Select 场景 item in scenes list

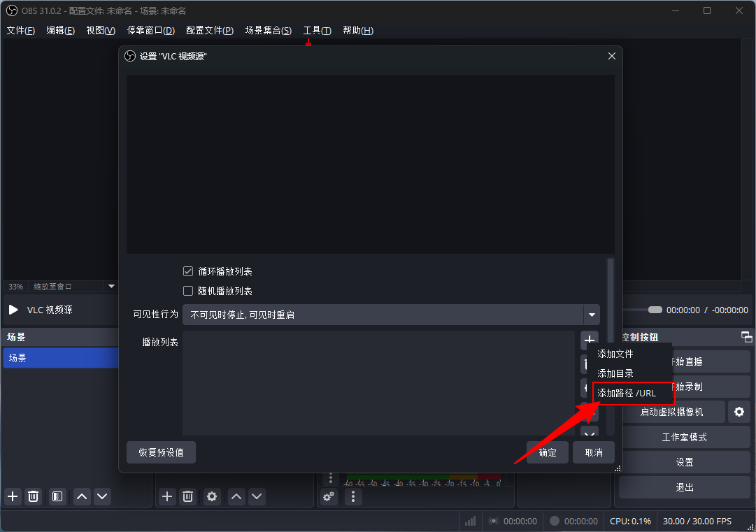tap(59, 358)
